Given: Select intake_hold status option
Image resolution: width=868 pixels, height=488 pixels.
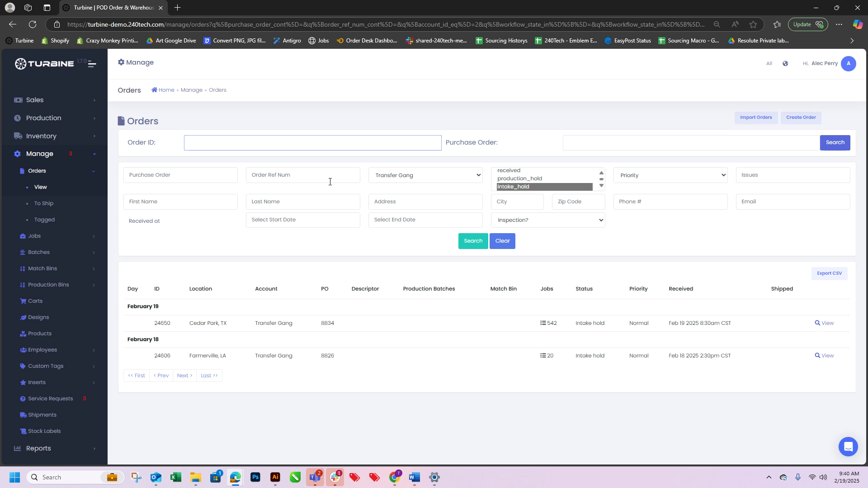Looking at the screenshot, I should coord(513,187).
